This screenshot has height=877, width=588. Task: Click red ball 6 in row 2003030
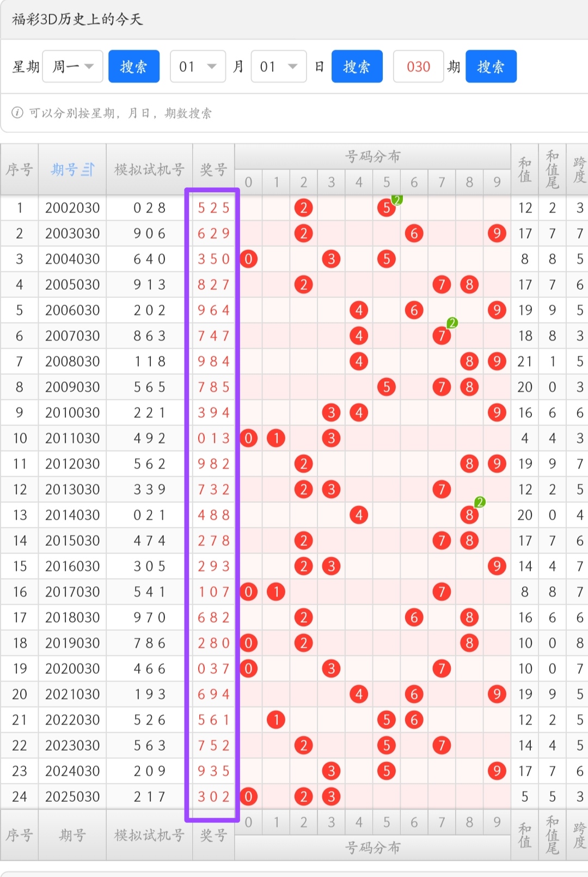[x=414, y=233]
